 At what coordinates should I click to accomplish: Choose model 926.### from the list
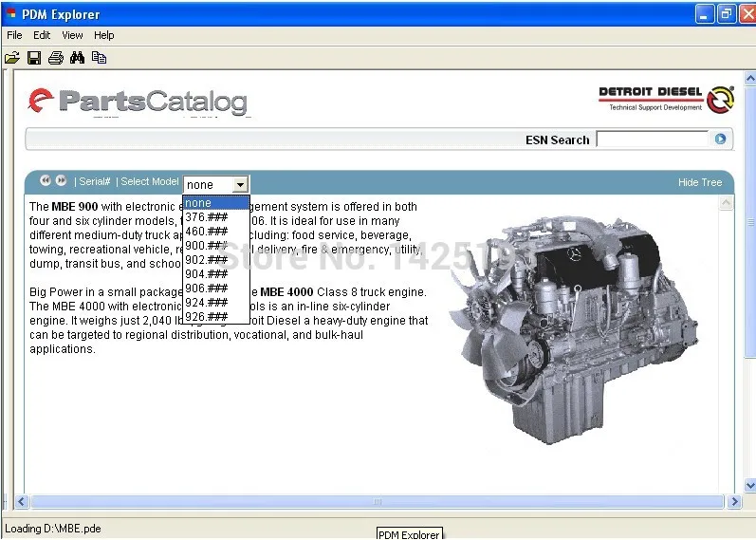point(216,317)
